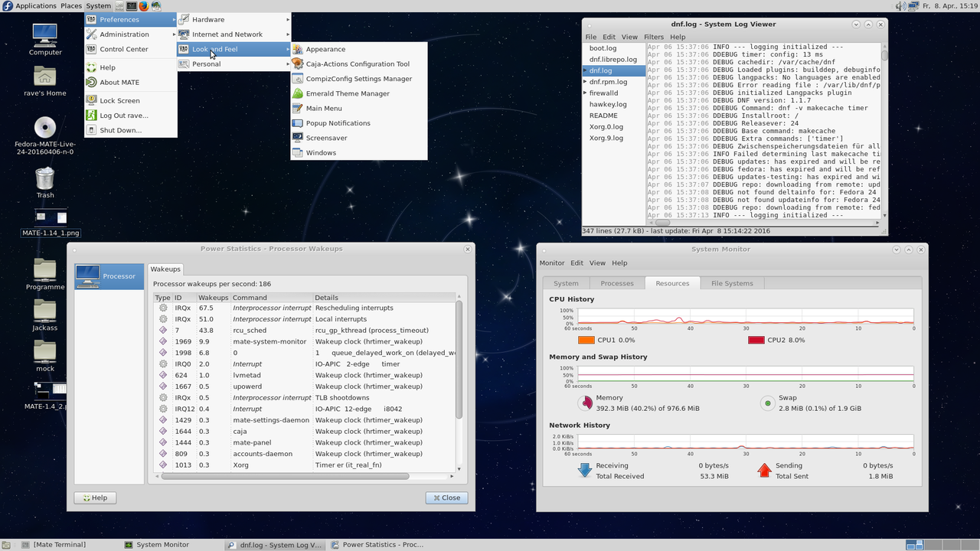Open rave's Home folder icon
The width and height of the screenshot is (980, 551).
pyautogui.click(x=45, y=77)
